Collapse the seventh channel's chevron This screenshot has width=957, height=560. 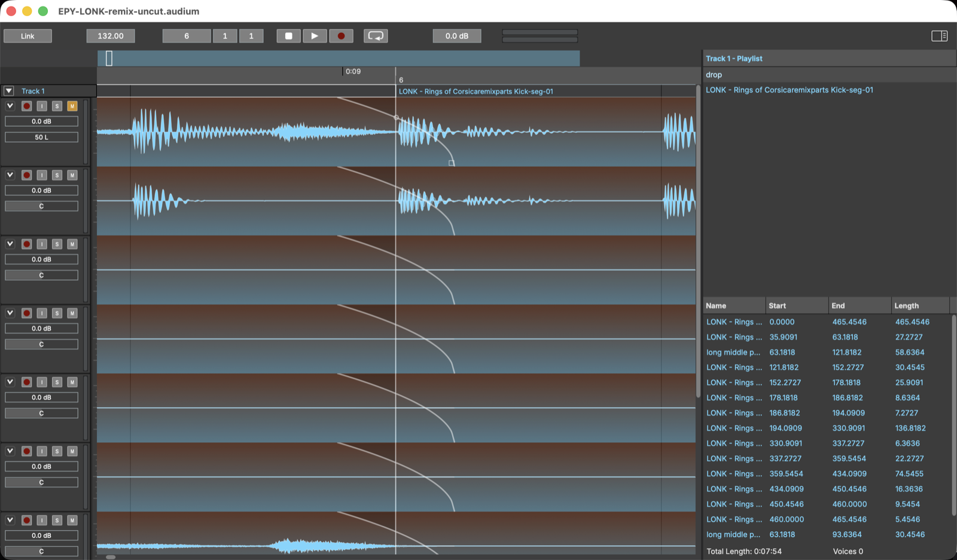pos(10,520)
